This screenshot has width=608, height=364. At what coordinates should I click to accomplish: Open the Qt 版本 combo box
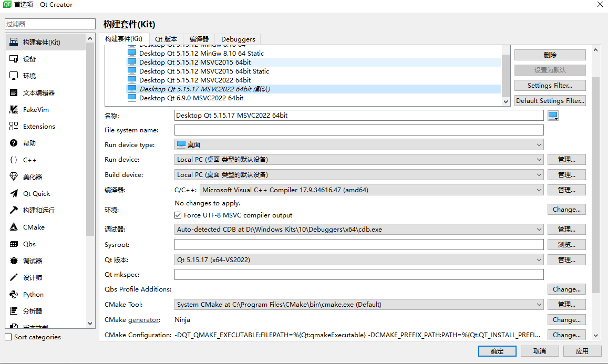pyautogui.click(x=539, y=259)
